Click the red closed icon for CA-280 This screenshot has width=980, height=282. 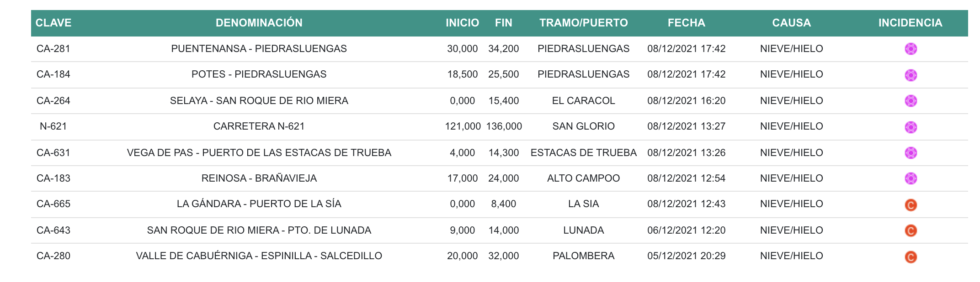911,257
